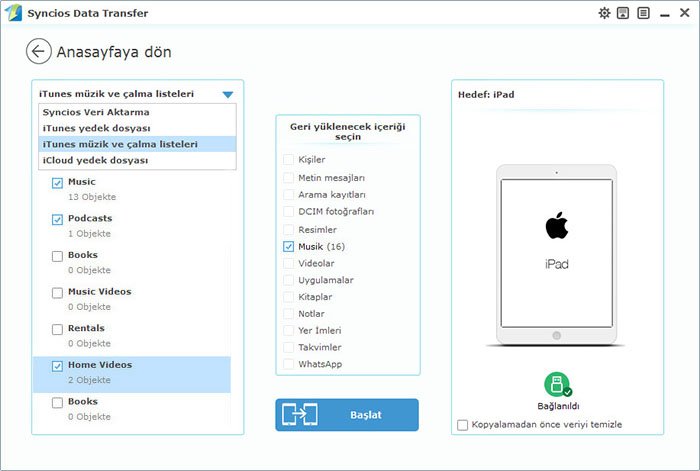This screenshot has width=700, height=471.
Task: Check the Music Videos checkbox
Action: pos(57,293)
